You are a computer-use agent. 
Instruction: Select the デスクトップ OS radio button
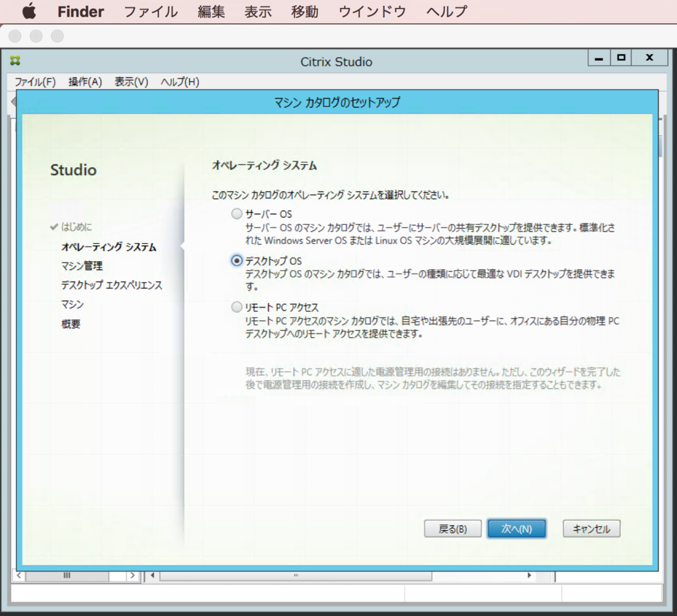click(237, 260)
